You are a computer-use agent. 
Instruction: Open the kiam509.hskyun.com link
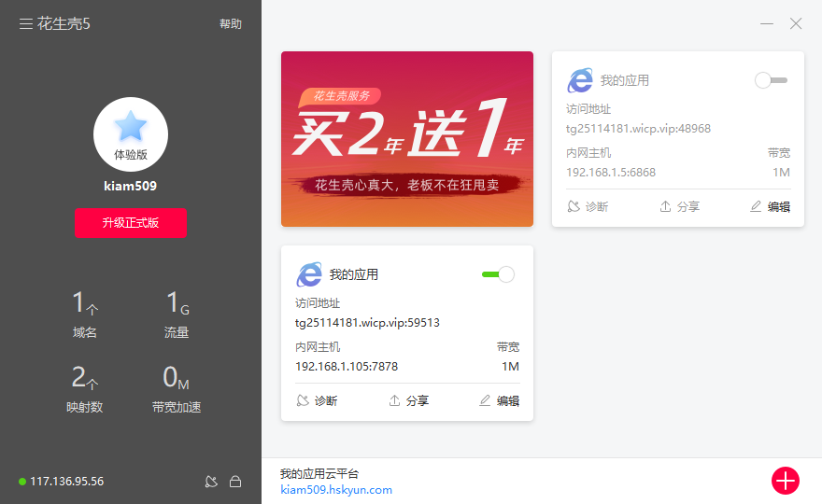[x=336, y=490]
